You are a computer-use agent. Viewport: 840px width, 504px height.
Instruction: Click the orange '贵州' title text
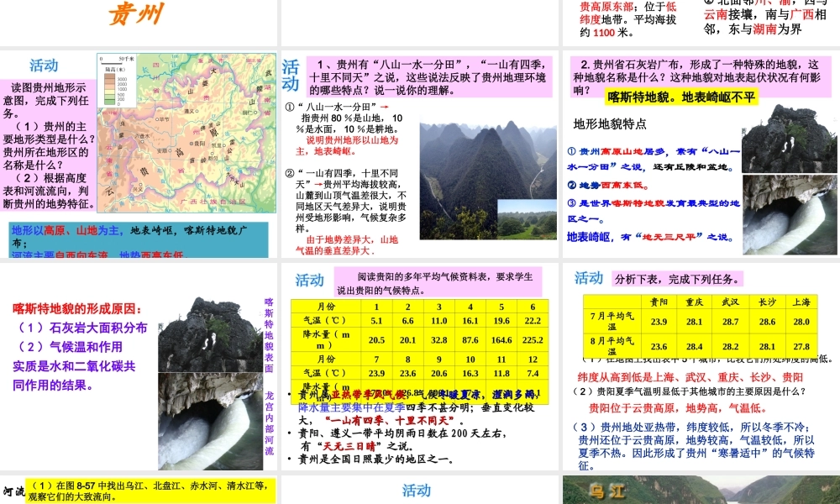point(136,13)
